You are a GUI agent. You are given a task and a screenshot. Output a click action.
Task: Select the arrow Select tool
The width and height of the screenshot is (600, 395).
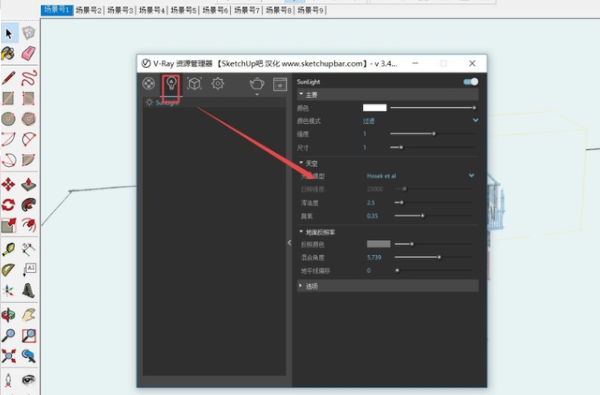coord(9,33)
